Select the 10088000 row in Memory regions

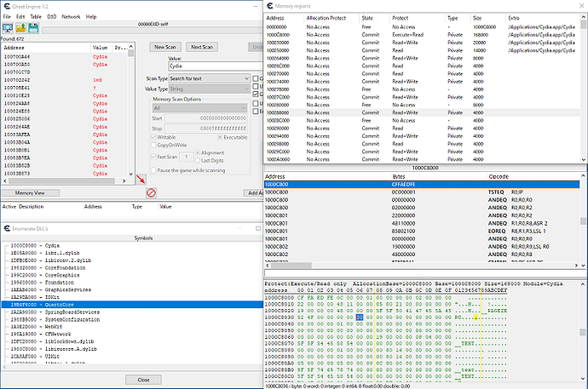point(423,112)
